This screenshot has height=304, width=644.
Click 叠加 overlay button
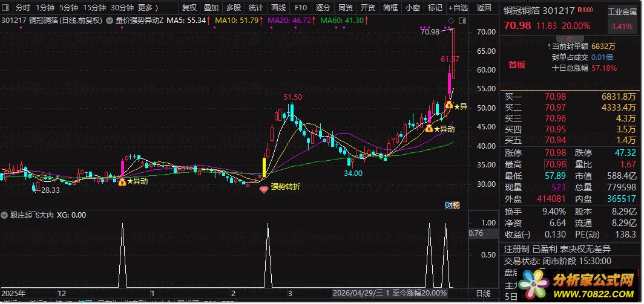tap(211, 7)
